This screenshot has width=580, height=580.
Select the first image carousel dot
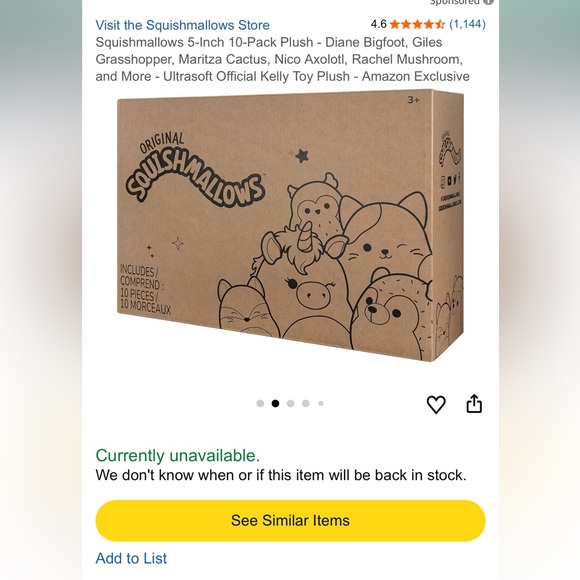260,403
